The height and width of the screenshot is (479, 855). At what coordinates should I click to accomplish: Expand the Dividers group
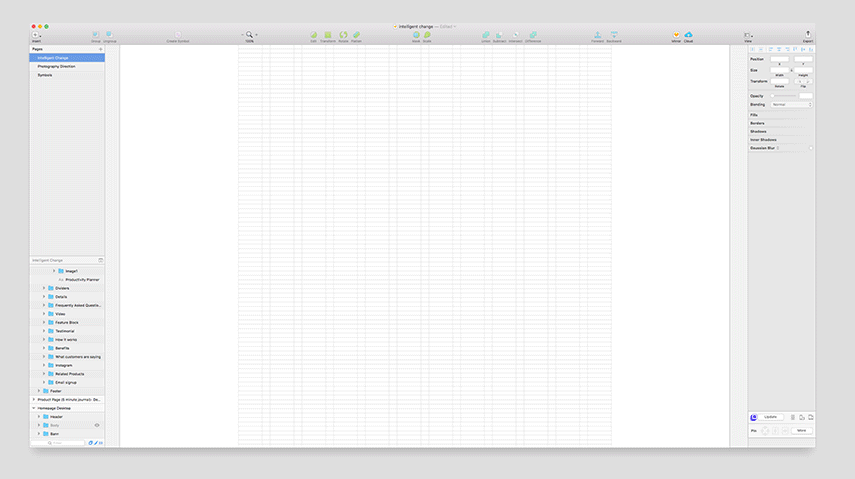44,288
